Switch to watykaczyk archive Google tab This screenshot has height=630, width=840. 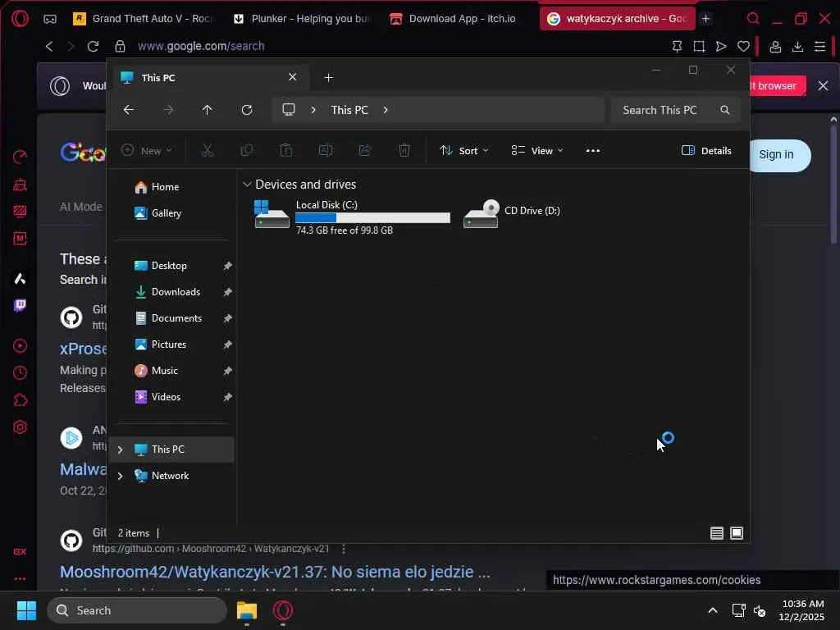click(x=617, y=19)
